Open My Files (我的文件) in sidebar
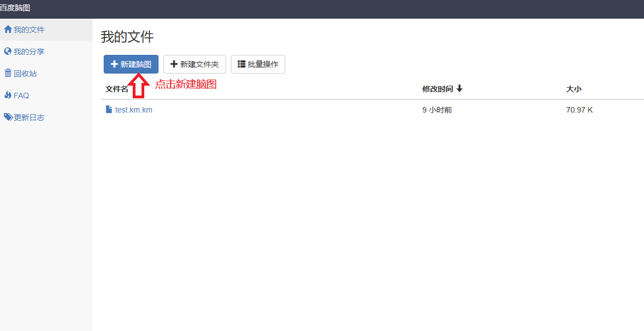This screenshot has width=644, height=331. [x=46, y=30]
